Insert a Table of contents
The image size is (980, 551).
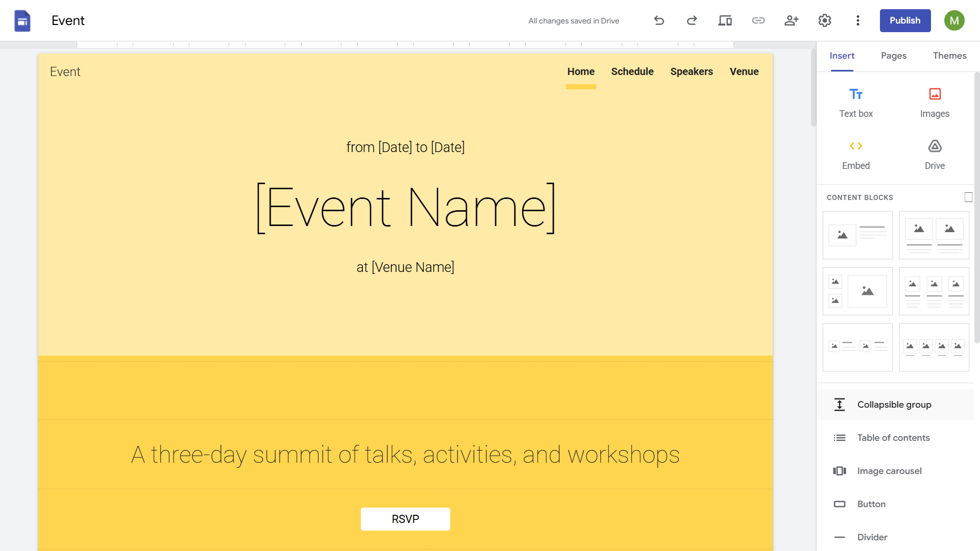click(x=893, y=437)
